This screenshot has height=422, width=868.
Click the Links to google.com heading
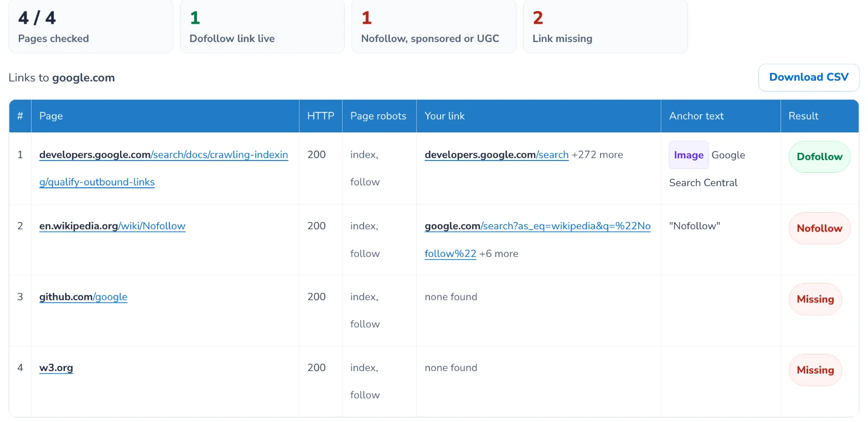pos(61,78)
